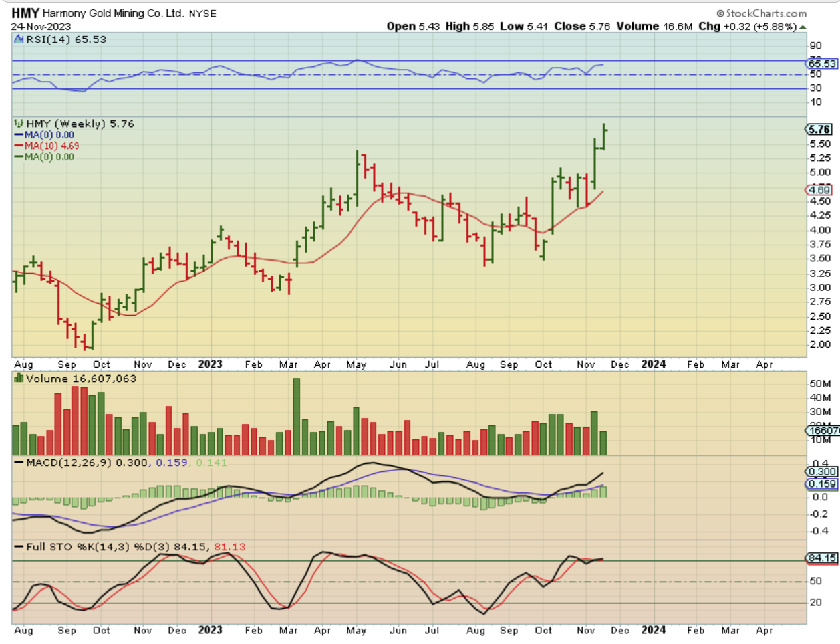Click the green 0.141 MACD histogram value
840x644 pixels.
tap(211, 463)
